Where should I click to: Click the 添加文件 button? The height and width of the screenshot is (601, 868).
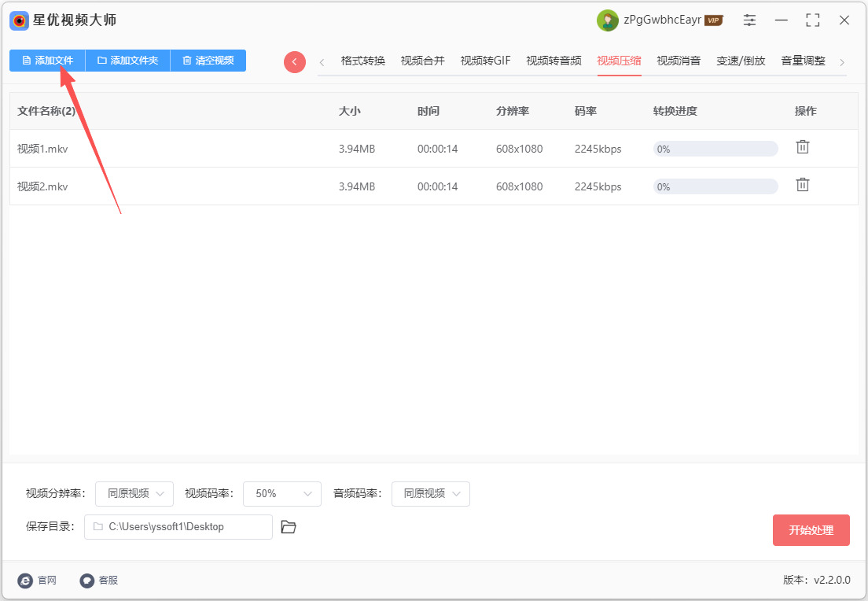pos(48,61)
